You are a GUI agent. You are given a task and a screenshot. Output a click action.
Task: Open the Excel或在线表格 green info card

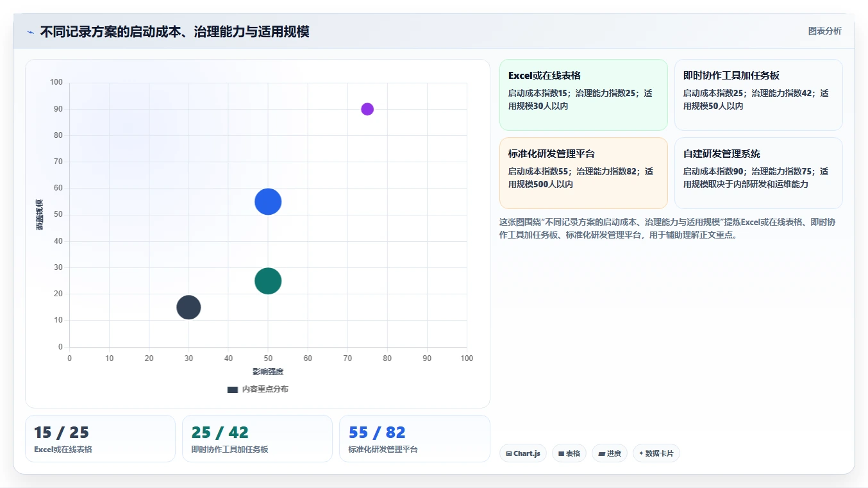point(583,95)
